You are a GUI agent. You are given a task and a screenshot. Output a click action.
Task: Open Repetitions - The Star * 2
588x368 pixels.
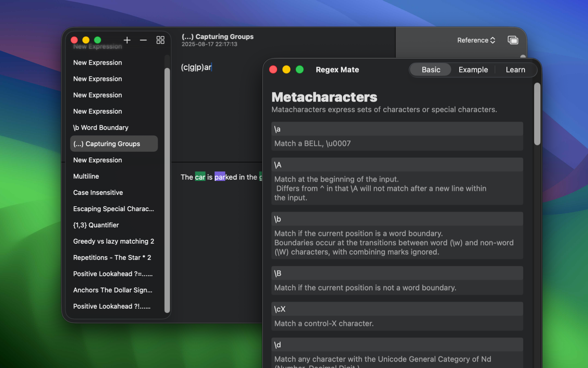tap(114, 258)
